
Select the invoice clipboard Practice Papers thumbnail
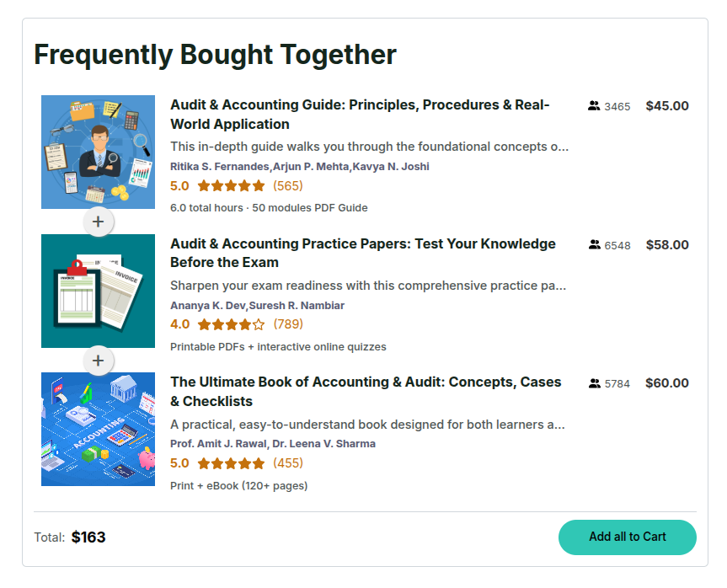(x=99, y=291)
